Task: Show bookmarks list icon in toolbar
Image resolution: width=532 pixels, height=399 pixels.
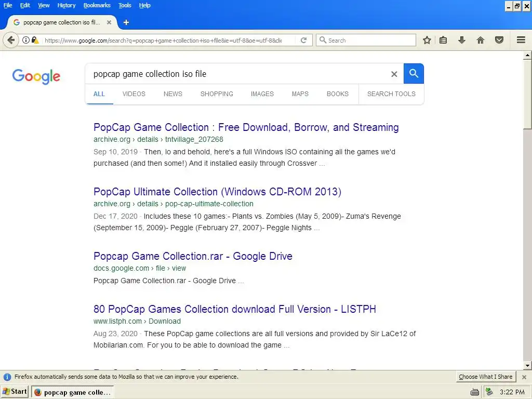Action: [443, 40]
